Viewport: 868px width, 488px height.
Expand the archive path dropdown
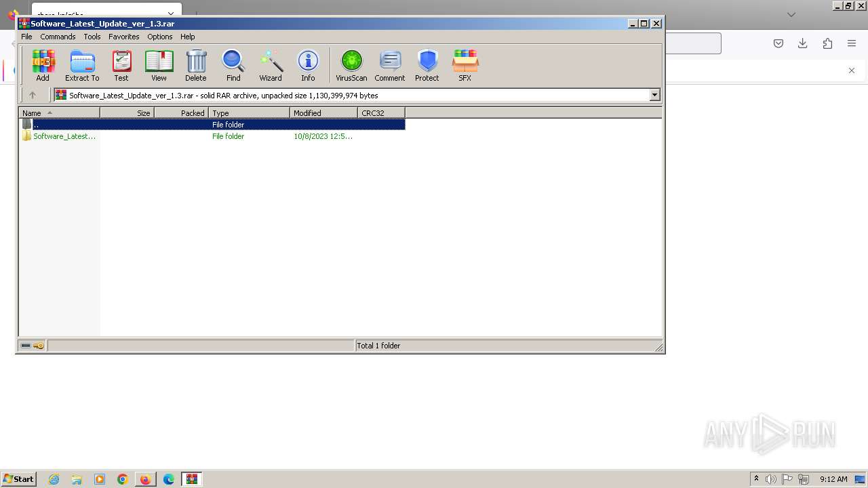(x=655, y=96)
